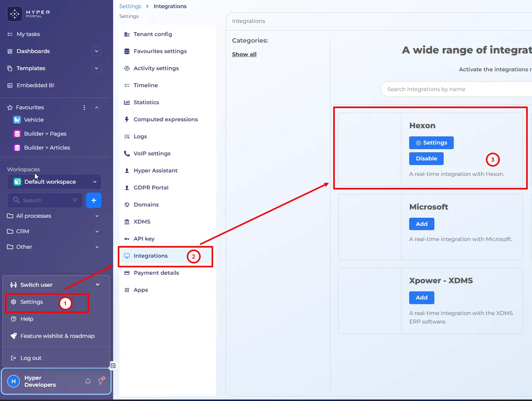Click the Apps grid icon
This screenshot has width=532, height=401.
tap(127, 290)
